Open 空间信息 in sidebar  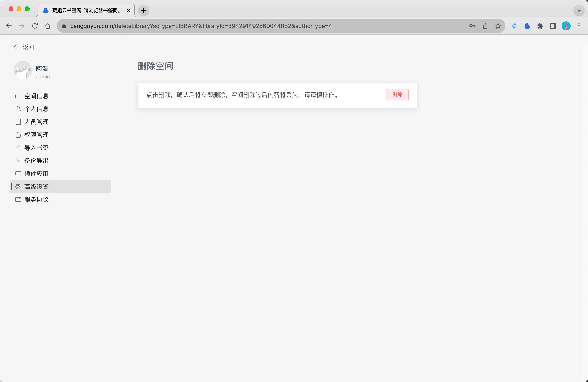(36, 96)
